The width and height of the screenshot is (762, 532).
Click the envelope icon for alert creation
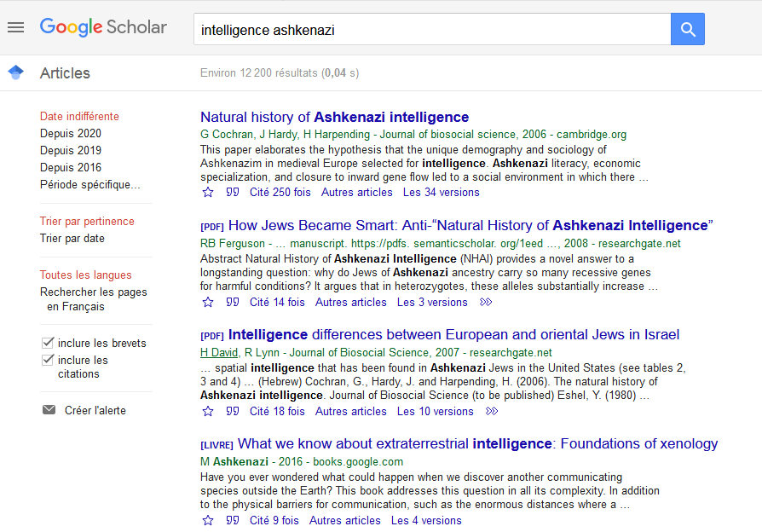click(x=49, y=410)
